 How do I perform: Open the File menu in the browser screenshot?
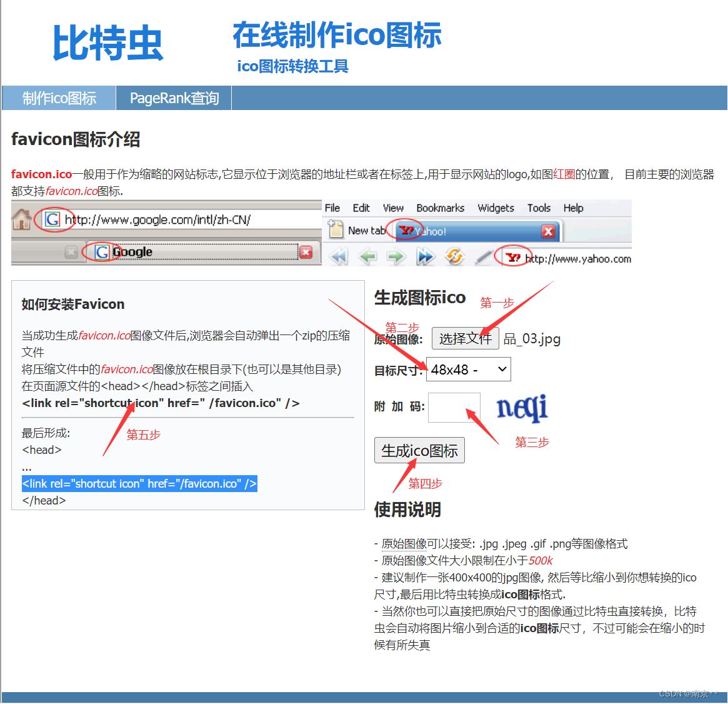(332, 208)
